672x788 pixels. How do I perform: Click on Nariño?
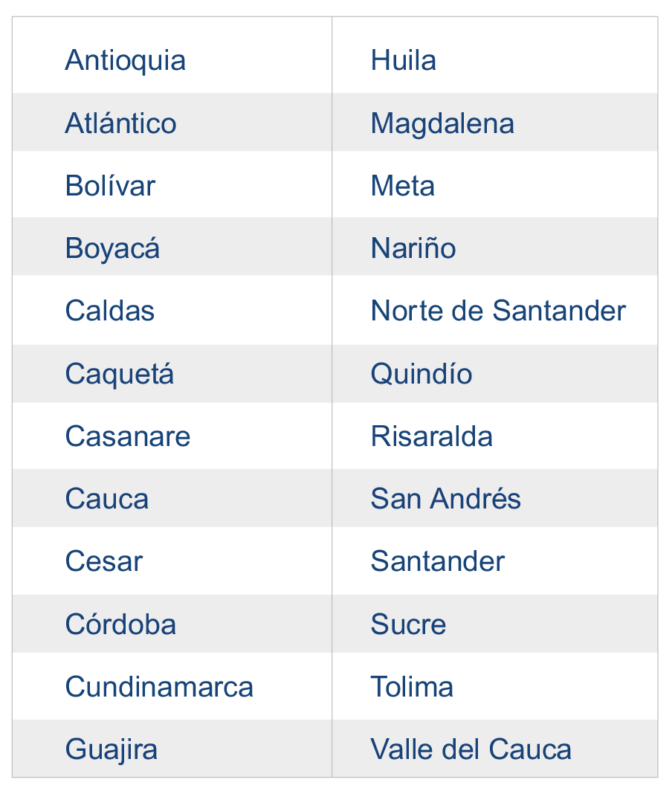(x=413, y=248)
